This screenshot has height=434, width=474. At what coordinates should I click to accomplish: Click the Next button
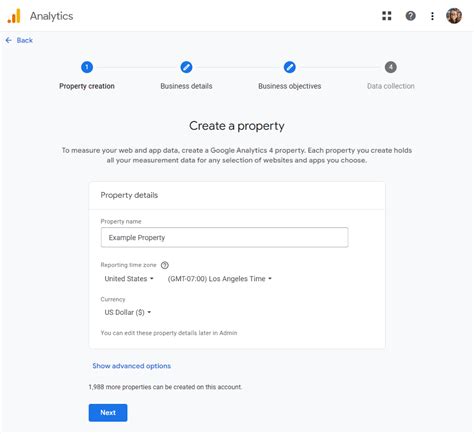[x=108, y=413]
